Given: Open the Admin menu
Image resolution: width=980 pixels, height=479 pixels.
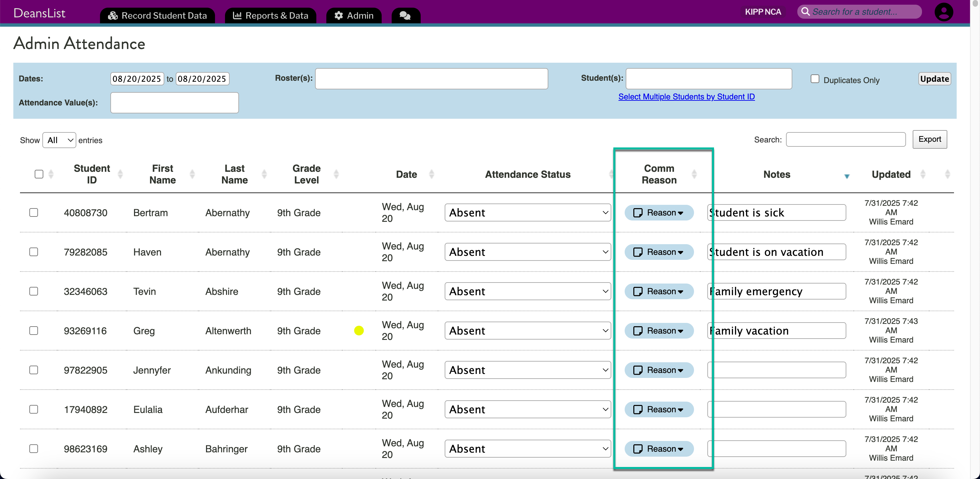Looking at the screenshot, I should pos(354,16).
